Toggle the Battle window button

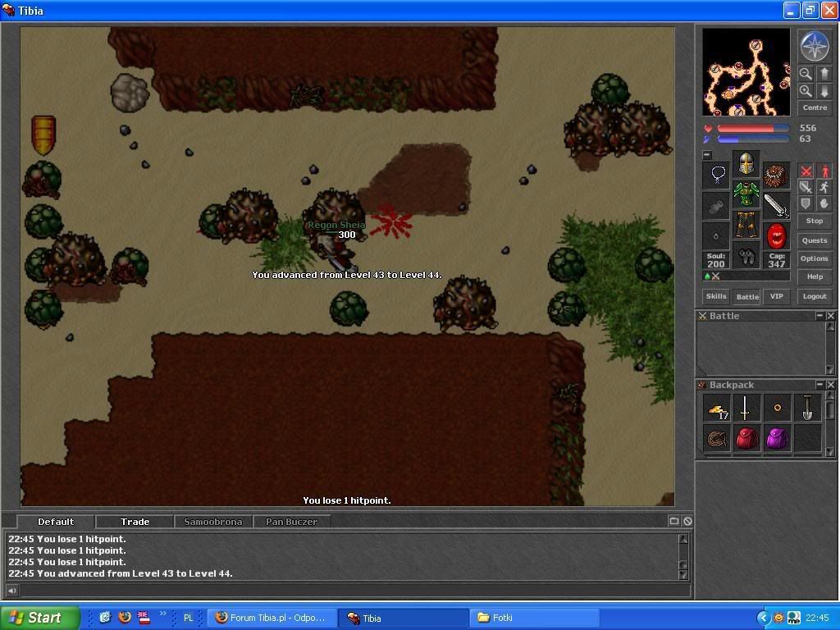[x=747, y=297]
